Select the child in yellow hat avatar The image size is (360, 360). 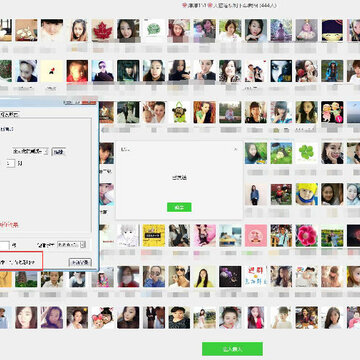tap(307, 194)
